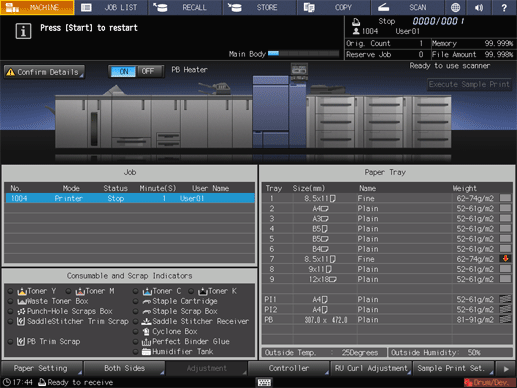Expand the Both Sides options
This screenshot has height=388, width=517.
[124, 368]
